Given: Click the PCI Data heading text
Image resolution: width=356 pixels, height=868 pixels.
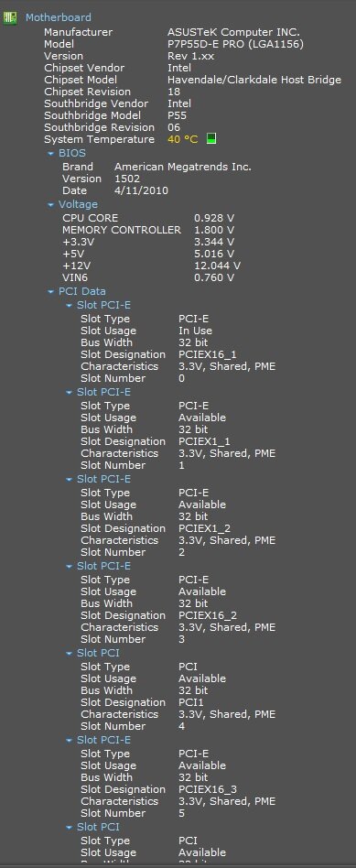Looking at the screenshot, I should (x=82, y=291).
